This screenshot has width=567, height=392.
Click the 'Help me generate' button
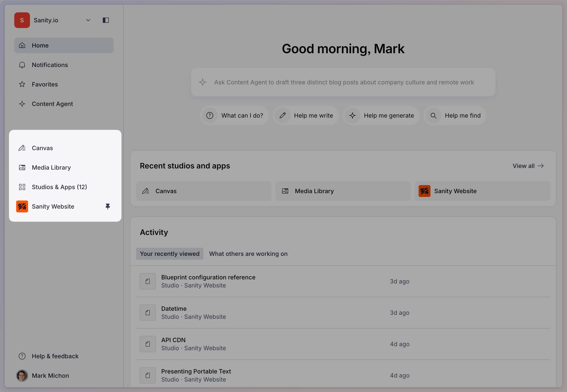point(381,115)
